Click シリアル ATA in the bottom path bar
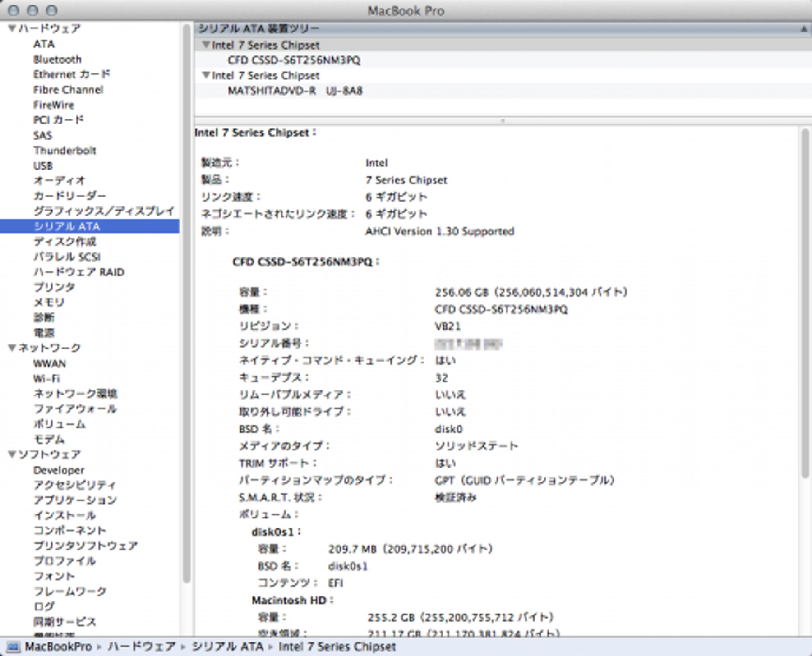The height and width of the screenshot is (656, 812). pos(227,647)
